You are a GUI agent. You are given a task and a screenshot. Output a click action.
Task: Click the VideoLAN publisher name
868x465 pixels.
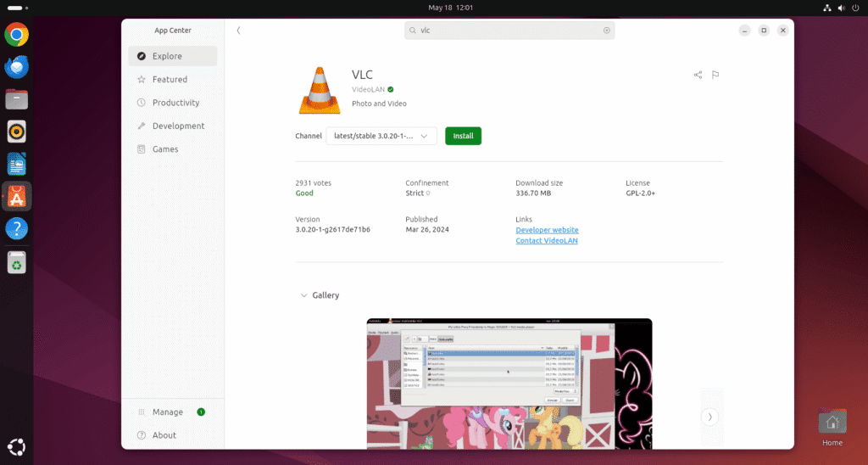368,89
